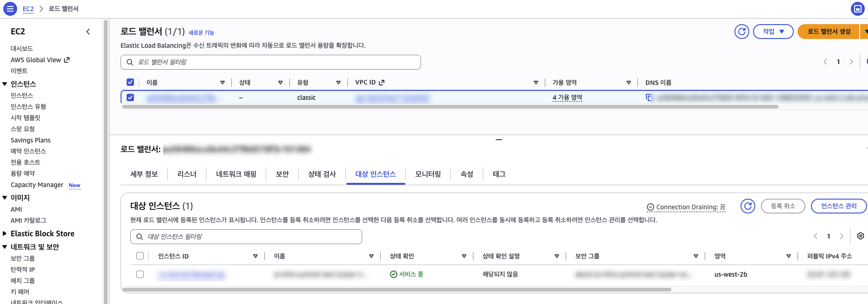Viewport: 868px width, 304px height.
Task: Focus the 로드 밸런서 필터링 search field
Action: tap(271, 62)
